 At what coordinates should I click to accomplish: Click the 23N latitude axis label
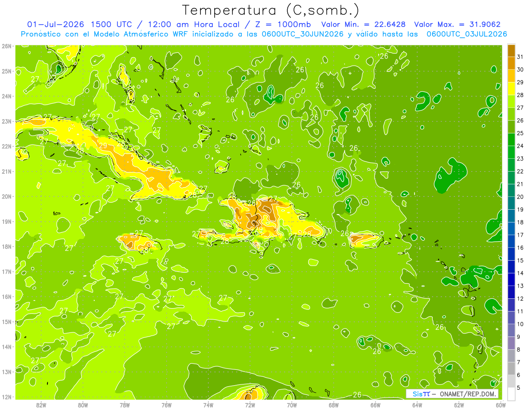[7, 121]
